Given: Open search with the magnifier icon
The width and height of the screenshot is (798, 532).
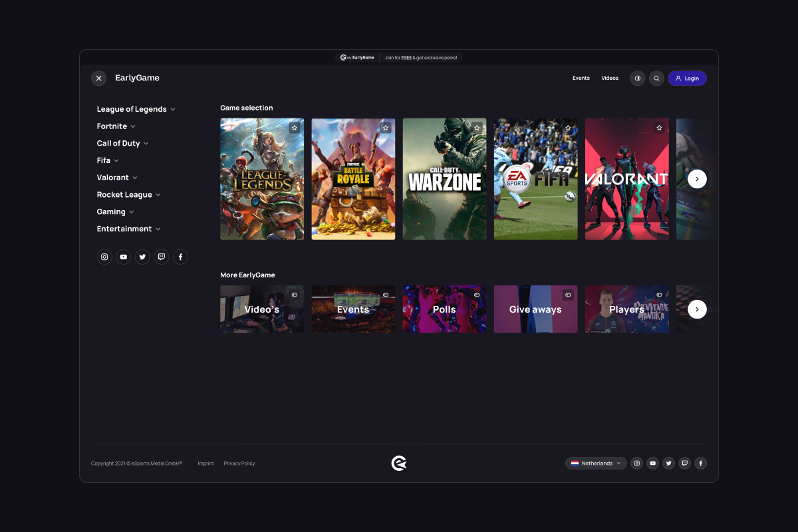Looking at the screenshot, I should tap(656, 78).
